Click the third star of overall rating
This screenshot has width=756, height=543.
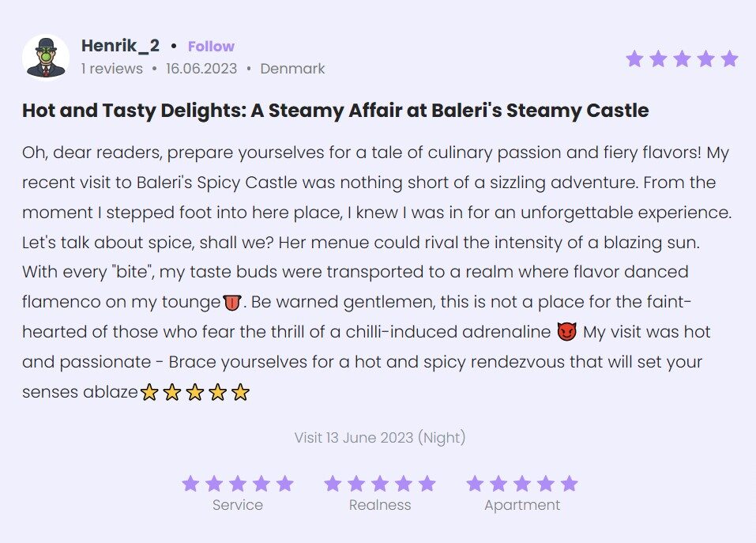(682, 58)
